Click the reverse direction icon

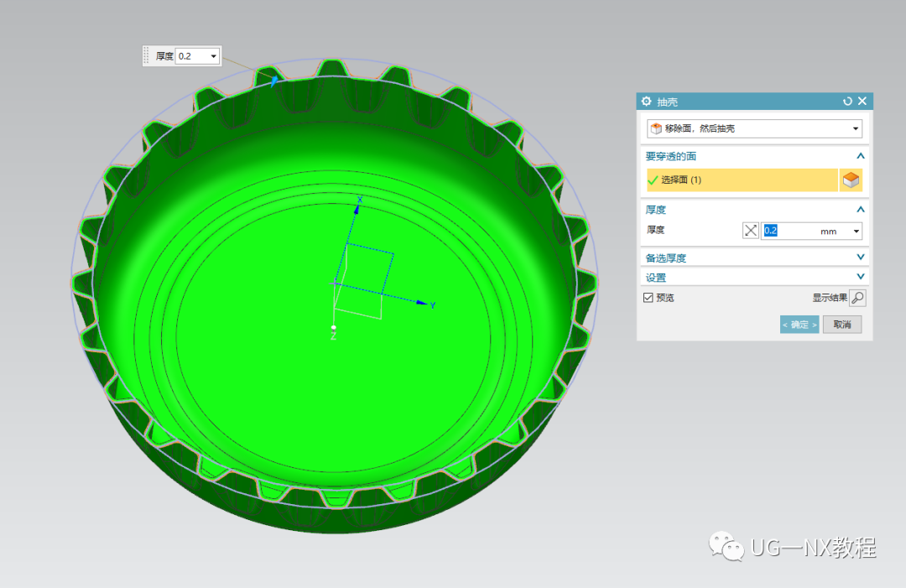[750, 231]
